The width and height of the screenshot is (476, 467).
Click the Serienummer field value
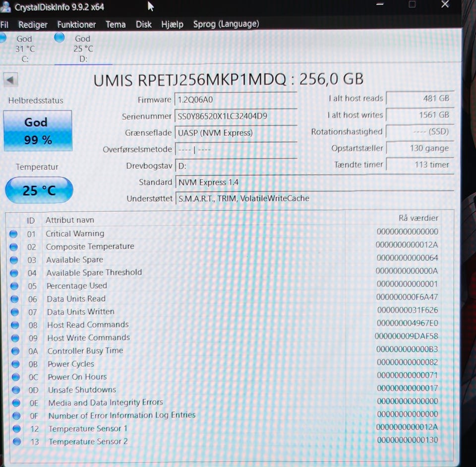(x=236, y=116)
